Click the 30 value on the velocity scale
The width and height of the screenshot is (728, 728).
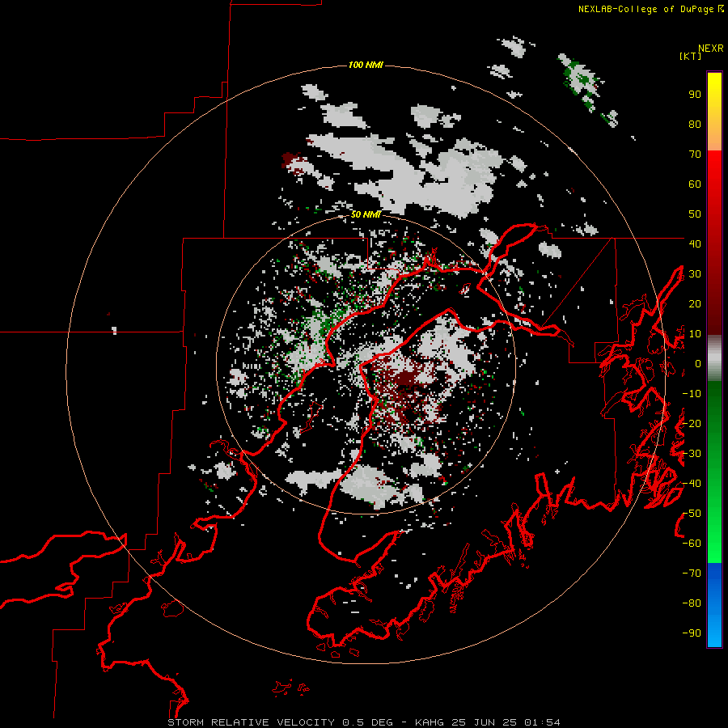[695, 274]
